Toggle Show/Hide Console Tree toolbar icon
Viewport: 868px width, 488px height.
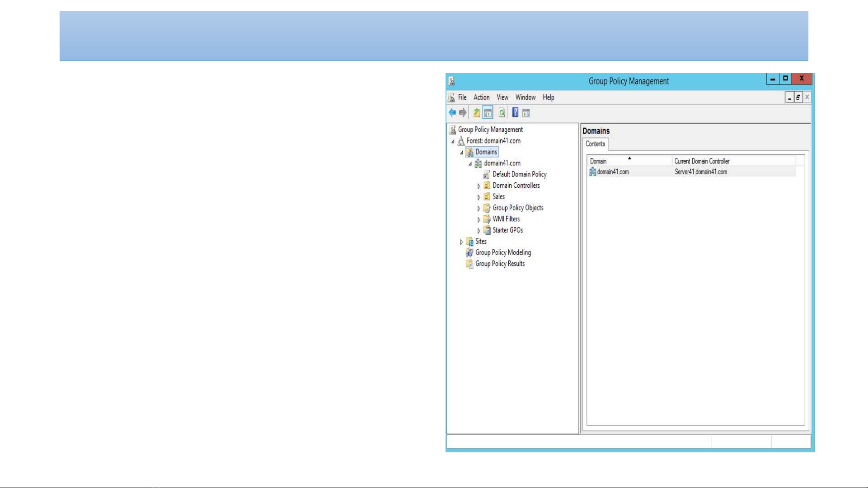click(x=488, y=113)
